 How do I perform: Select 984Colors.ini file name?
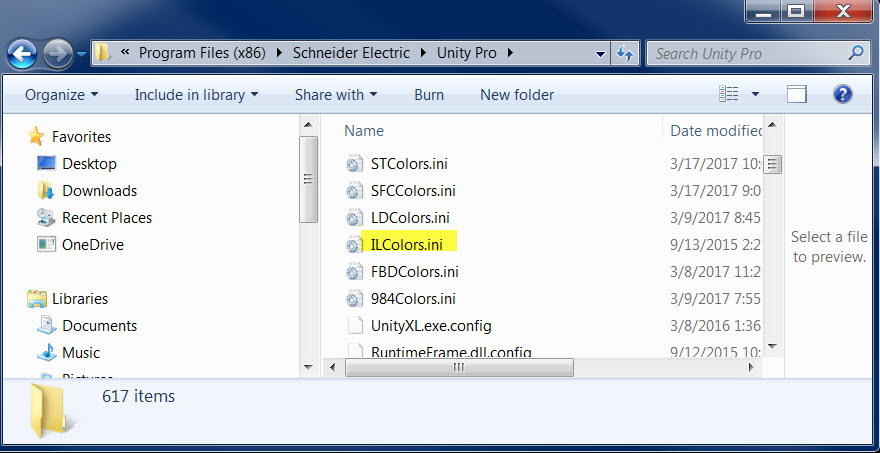[x=413, y=299]
